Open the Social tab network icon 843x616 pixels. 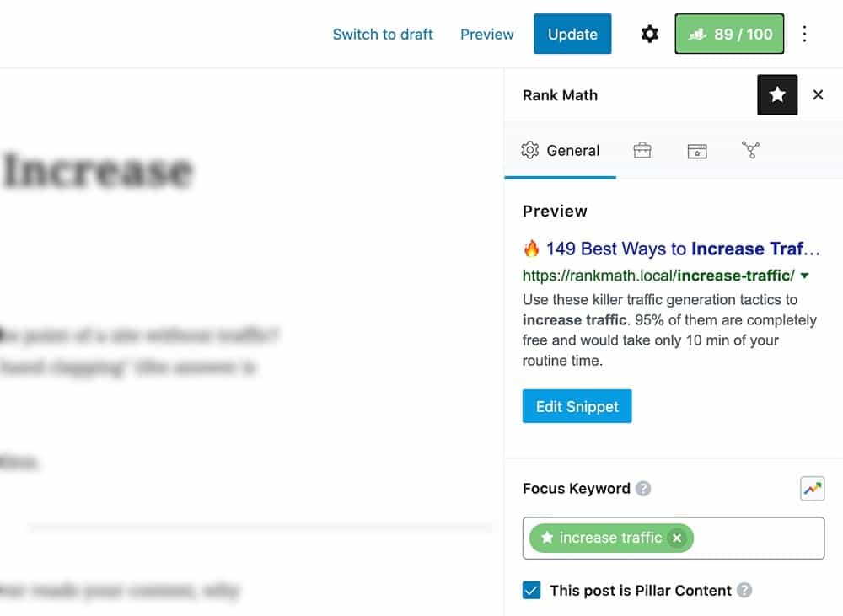(x=750, y=151)
